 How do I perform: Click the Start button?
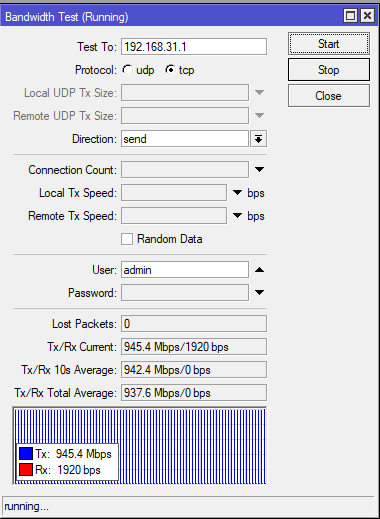(x=329, y=44)
